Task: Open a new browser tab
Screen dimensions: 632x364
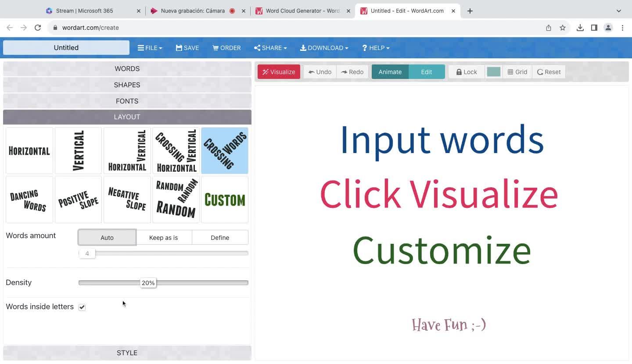Action: (x=470, y=11)
